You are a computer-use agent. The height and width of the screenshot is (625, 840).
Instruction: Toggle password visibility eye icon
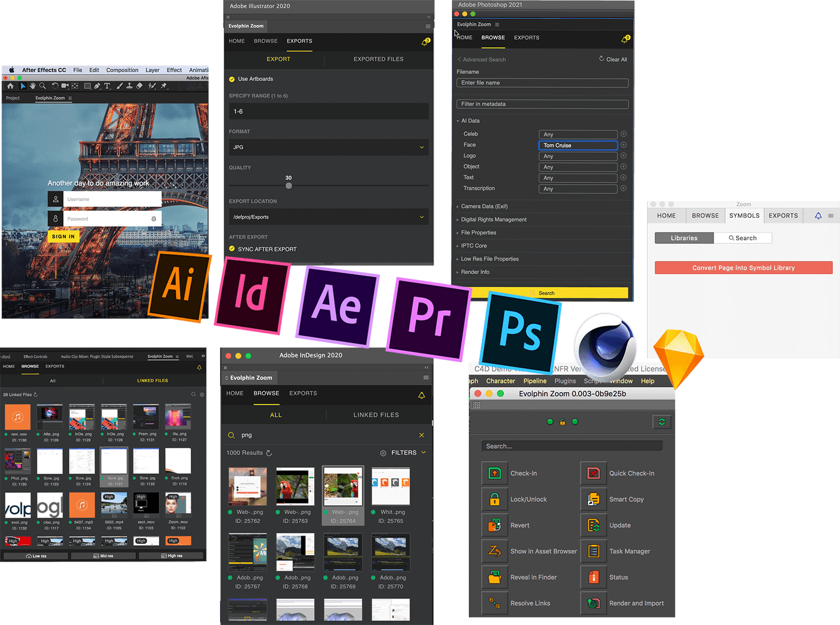(154, 219)
